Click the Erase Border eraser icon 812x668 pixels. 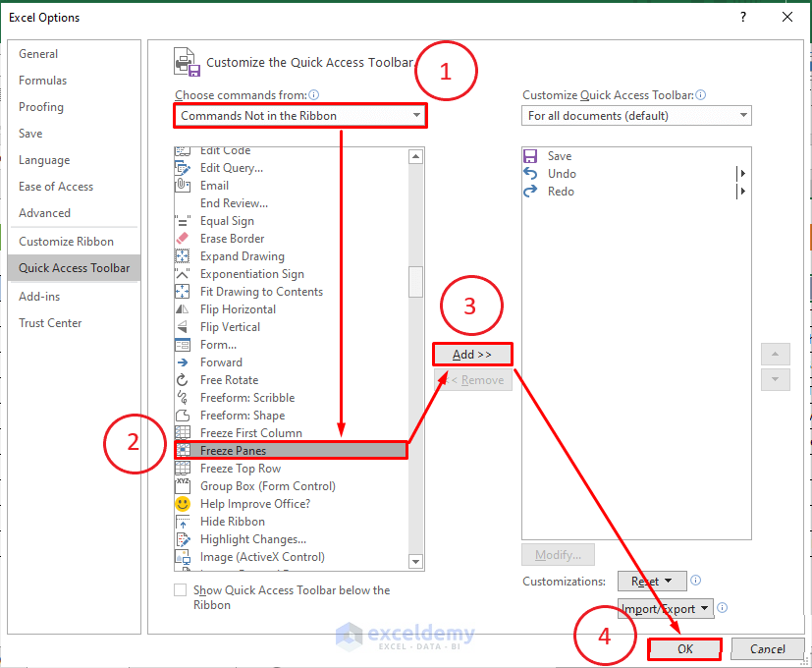click(x=183, y=239)
